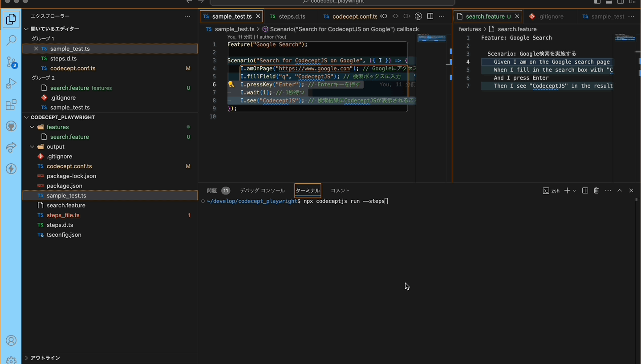This screenshot has width=641, height=364.
Task: Select the search.feature breadcrumb item
Action: [x=517, y=29]
